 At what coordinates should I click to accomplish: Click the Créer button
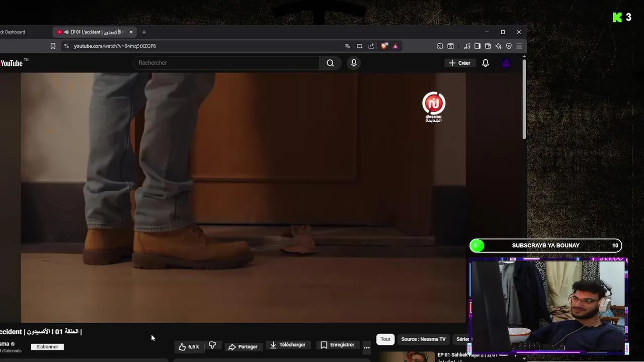[459, 63]
